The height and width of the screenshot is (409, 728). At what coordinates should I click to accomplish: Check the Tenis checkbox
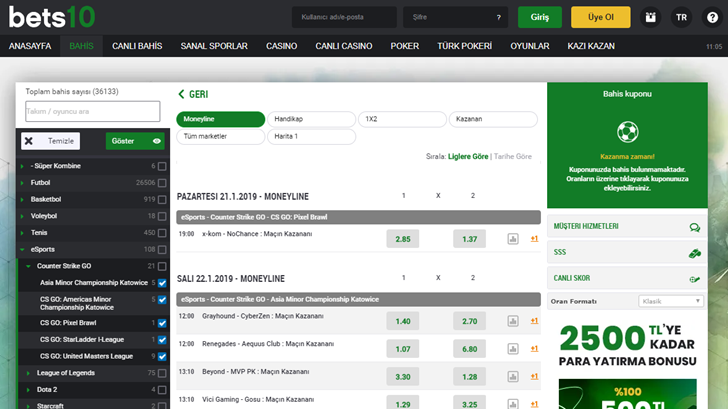click(x=162, y=233)
